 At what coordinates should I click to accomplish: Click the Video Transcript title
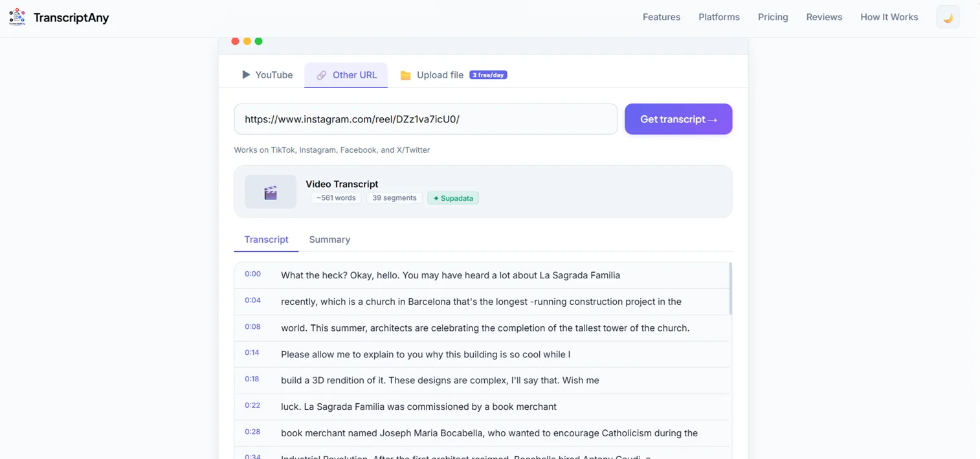click(x=342, y=184)
